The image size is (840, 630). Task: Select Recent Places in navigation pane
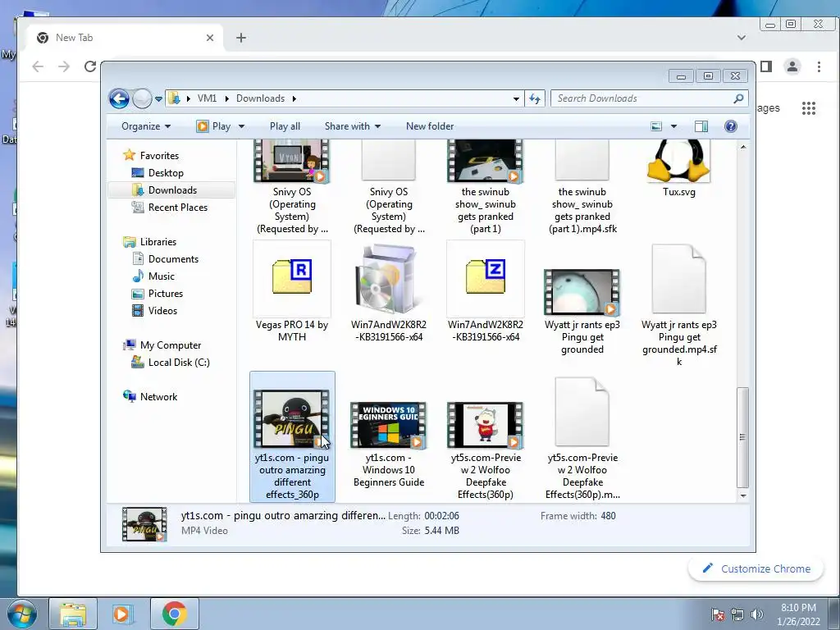178,208
